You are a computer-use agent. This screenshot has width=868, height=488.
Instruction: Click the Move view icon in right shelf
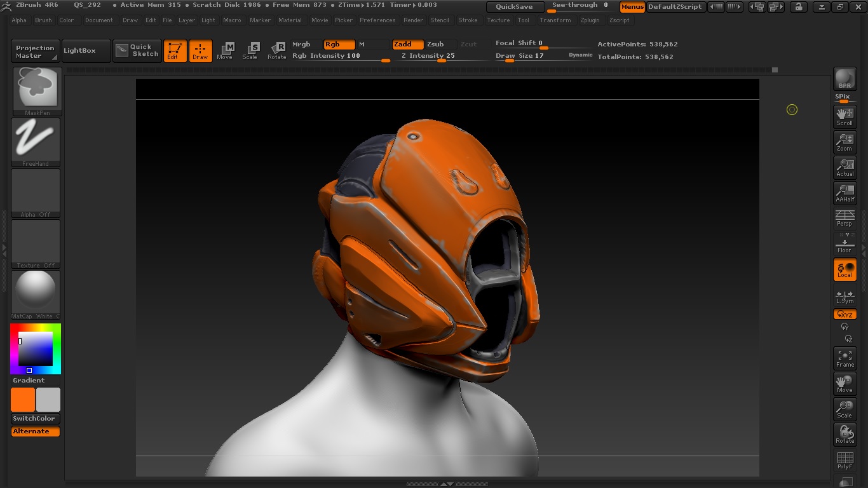[x=844, y=384]
